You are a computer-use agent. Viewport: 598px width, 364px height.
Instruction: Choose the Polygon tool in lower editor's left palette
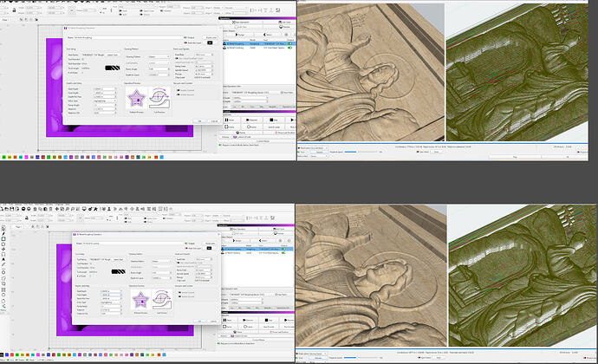coord(3,244)
